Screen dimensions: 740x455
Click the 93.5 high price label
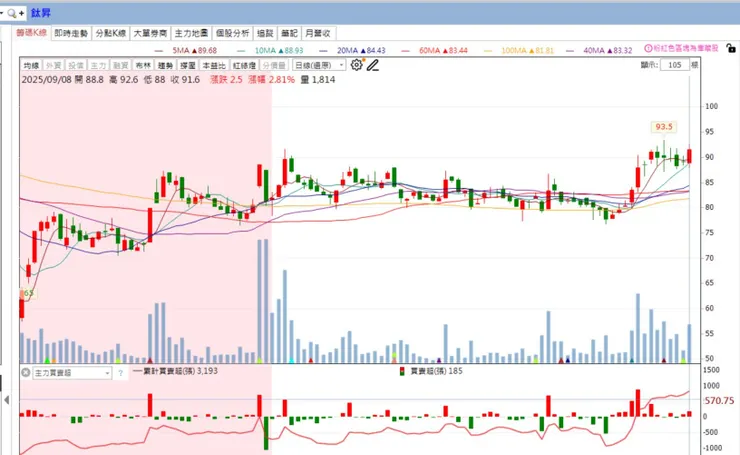tap(664, 126)
